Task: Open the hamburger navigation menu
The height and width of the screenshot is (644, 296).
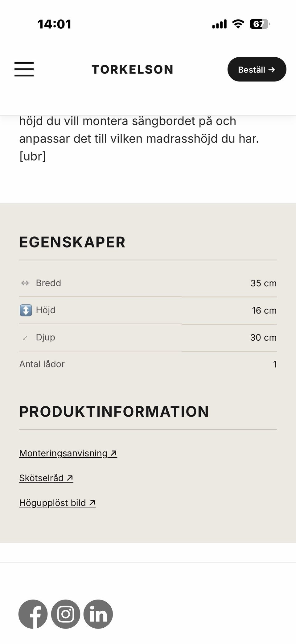Action: tap(24, 69)
